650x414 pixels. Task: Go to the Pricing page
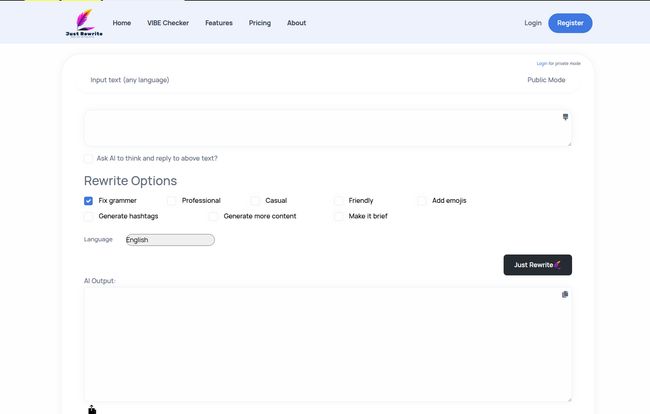coord(259,23)
